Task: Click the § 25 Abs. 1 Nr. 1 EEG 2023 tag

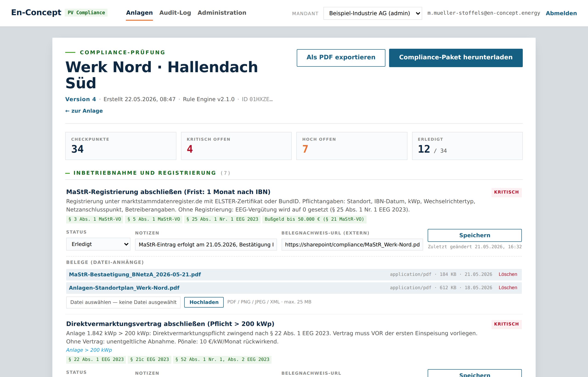Action: tap(222, 219)
